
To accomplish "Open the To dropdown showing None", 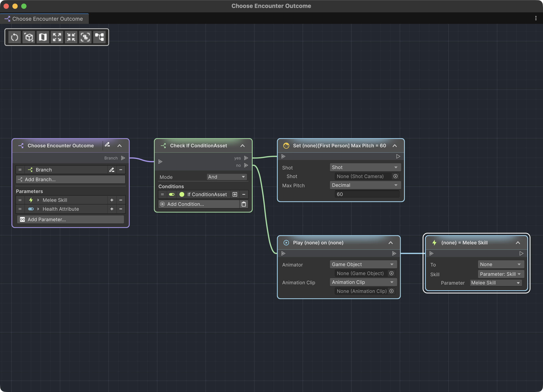I will click(501, 264).
